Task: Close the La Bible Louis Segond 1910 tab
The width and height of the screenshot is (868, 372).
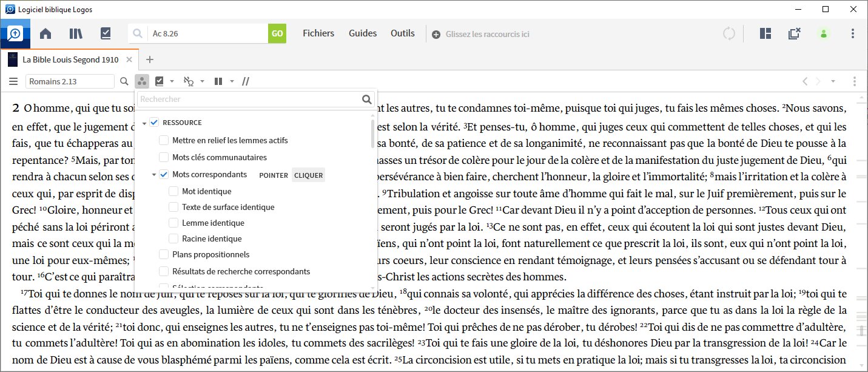Action: tap(129, 59)
